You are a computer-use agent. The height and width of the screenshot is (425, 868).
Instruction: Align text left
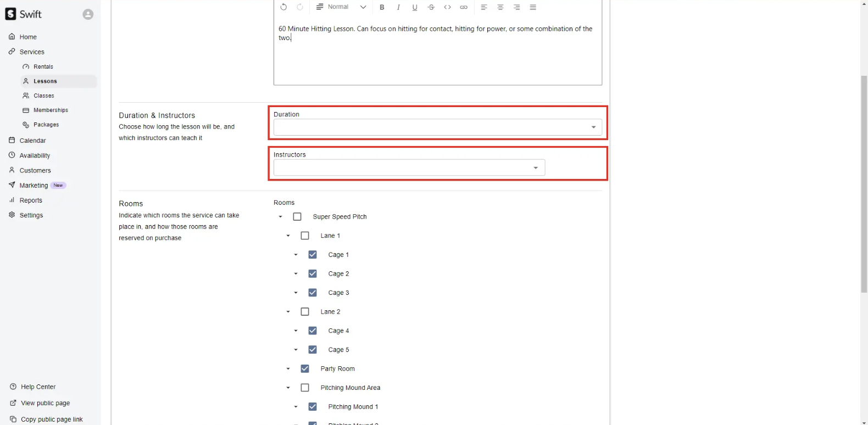484,7
